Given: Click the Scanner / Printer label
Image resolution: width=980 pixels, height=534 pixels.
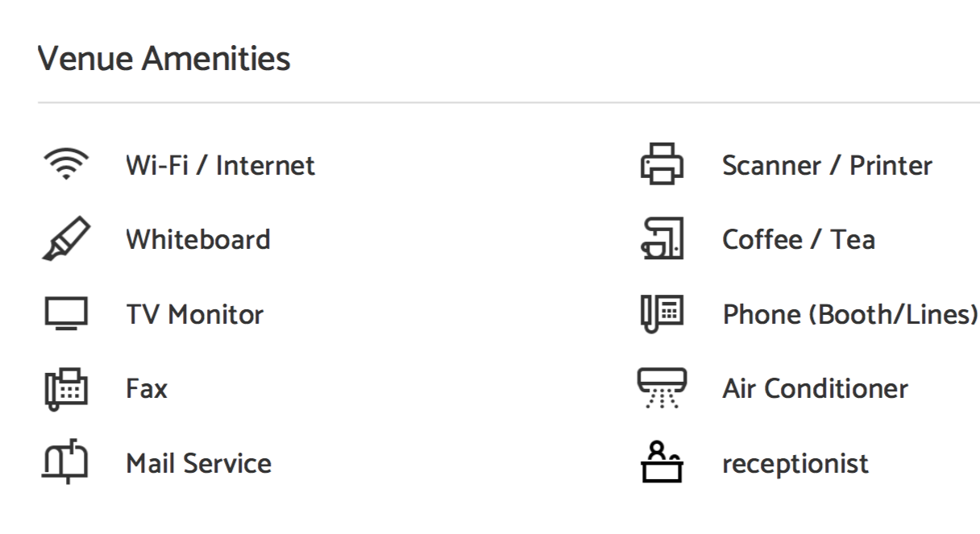Looking at the screenshot, I should tap(827, 165).
